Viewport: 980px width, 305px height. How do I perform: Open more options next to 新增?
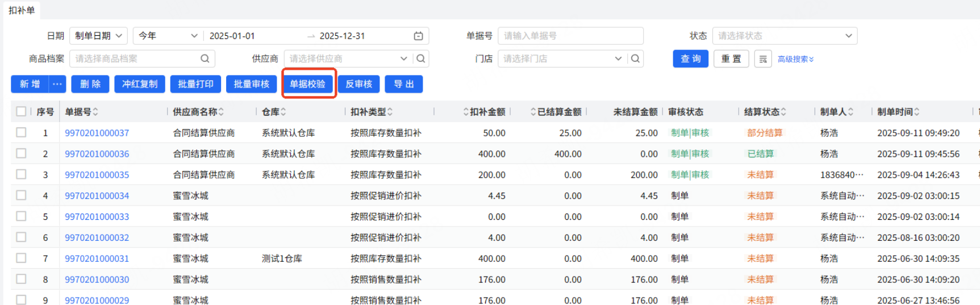click(57, 84)
